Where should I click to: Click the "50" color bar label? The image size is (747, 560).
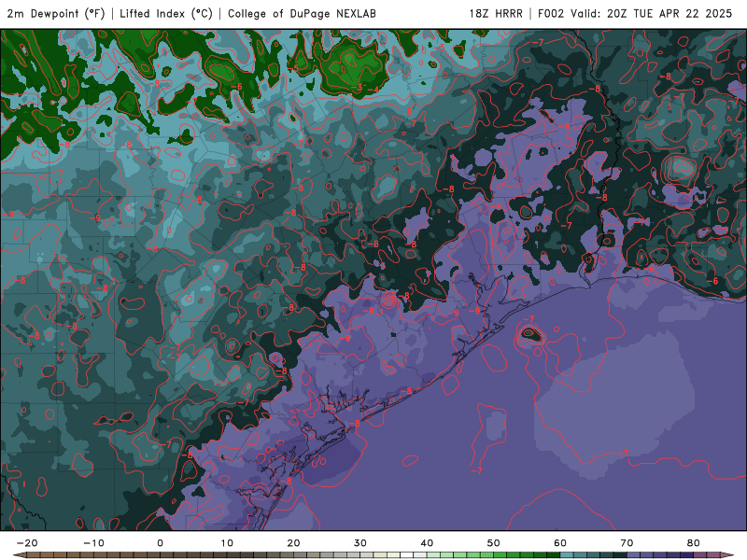click(x=494, y=543)
